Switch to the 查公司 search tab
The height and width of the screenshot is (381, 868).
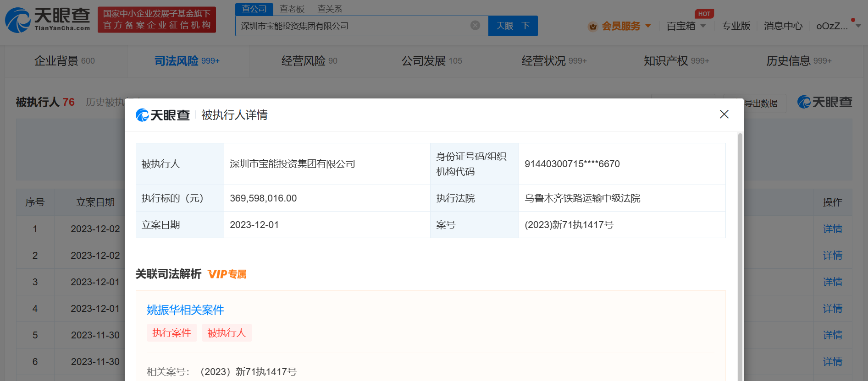click(254, 9)
